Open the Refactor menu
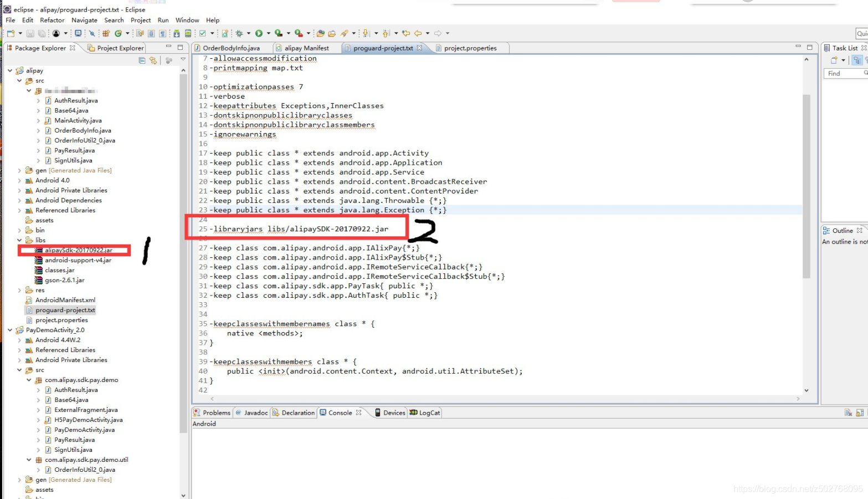This screenshot has width=868, height=499. pos(52,20)
